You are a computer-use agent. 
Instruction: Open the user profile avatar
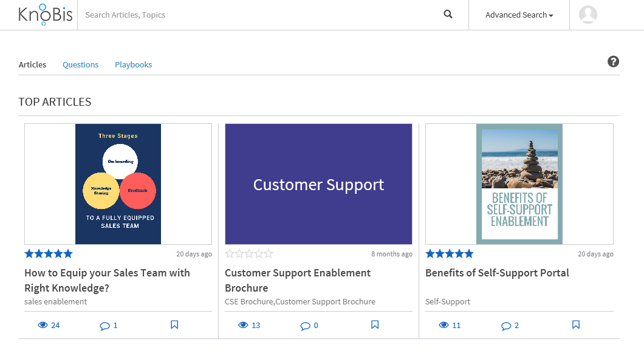click(587, 15)
